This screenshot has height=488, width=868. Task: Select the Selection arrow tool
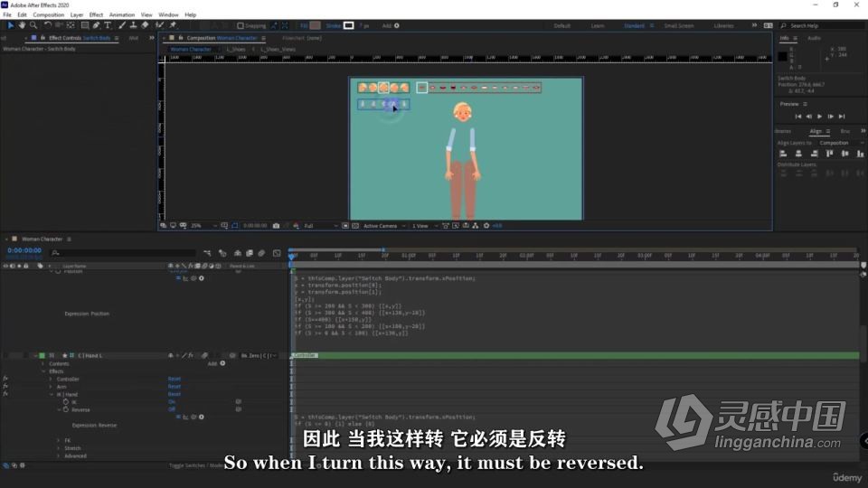[11, 25]
